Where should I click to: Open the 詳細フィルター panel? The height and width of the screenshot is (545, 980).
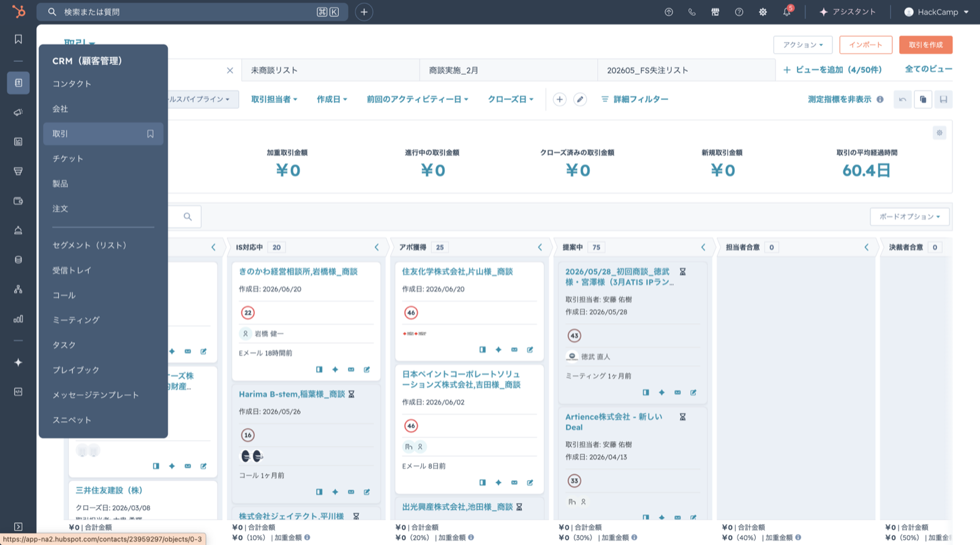coord(635,99)
